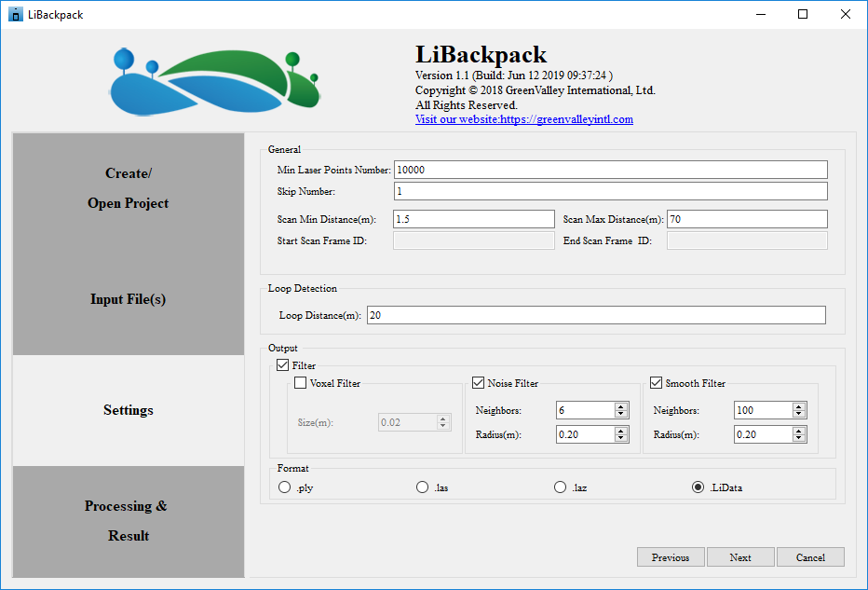Decrease Noise Filter Radius value

coord(620,438)
